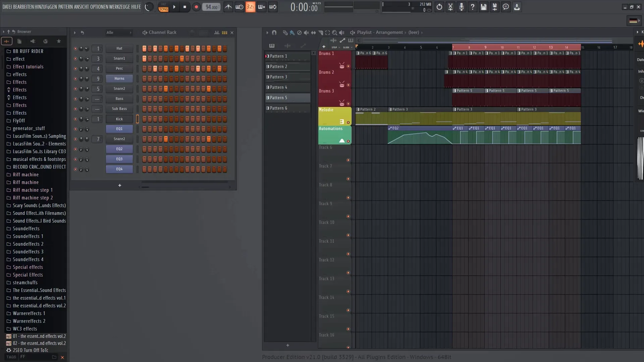Toggle mute on the Kick channel
The height and width of the screenshot is (362, 644).
(x=75, y=118)
